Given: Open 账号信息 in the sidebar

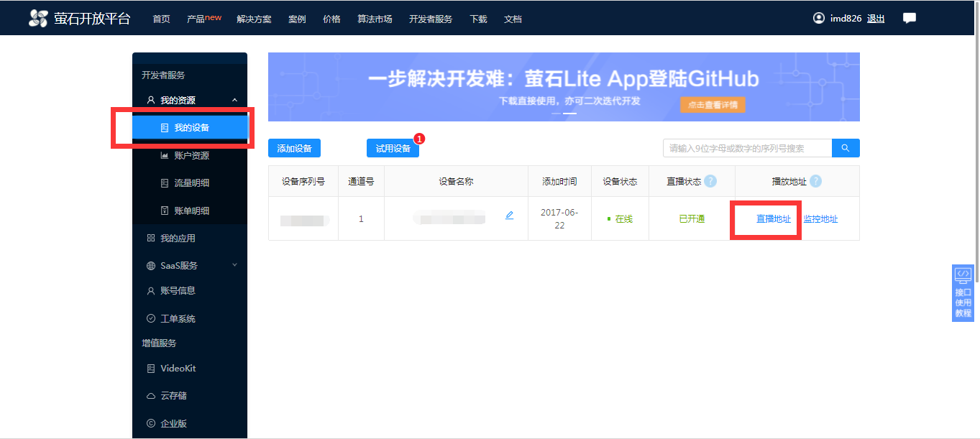Looking at the screenshot, I should [x=190, y=291].
